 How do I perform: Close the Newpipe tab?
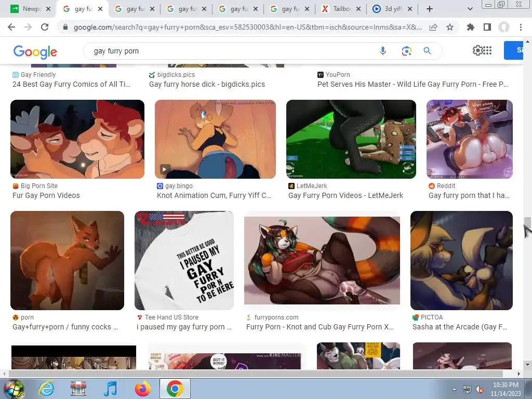pyautogui.click(x=48, y=9)
